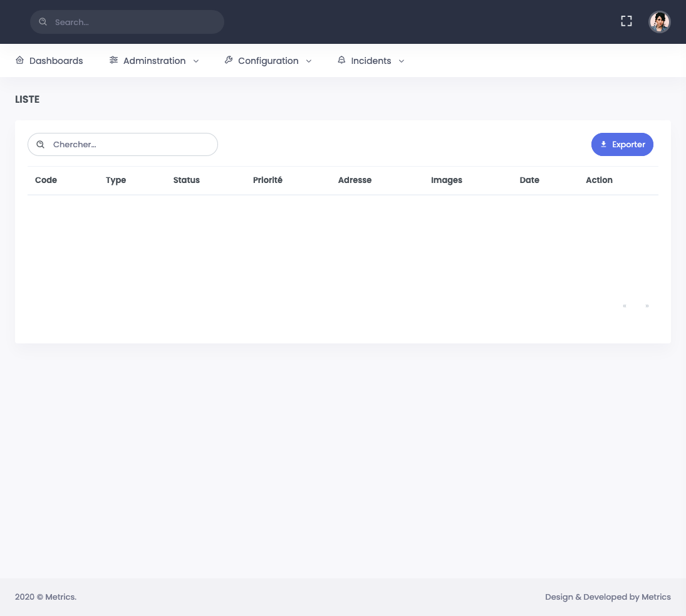Viewport: 686px width, 616px height.
Task: Select the sliders icon next to Adminstration
Action: [x=113, y=60]
